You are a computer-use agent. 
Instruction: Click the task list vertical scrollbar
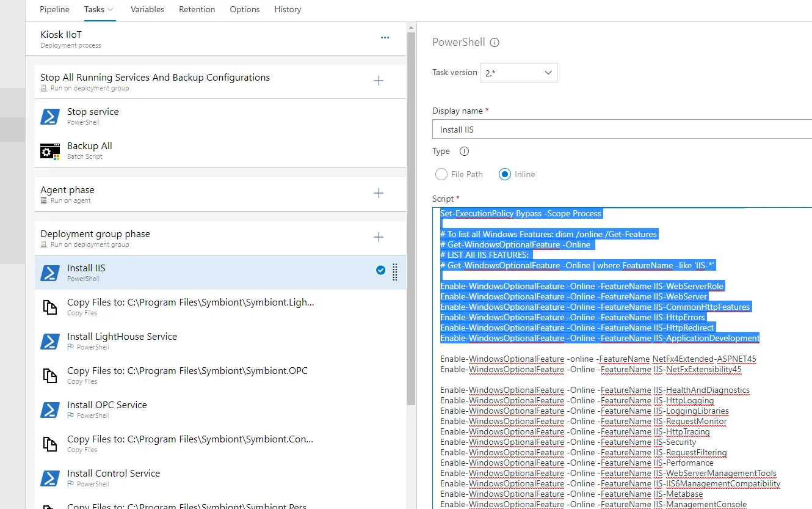click(x=411, y=219)
